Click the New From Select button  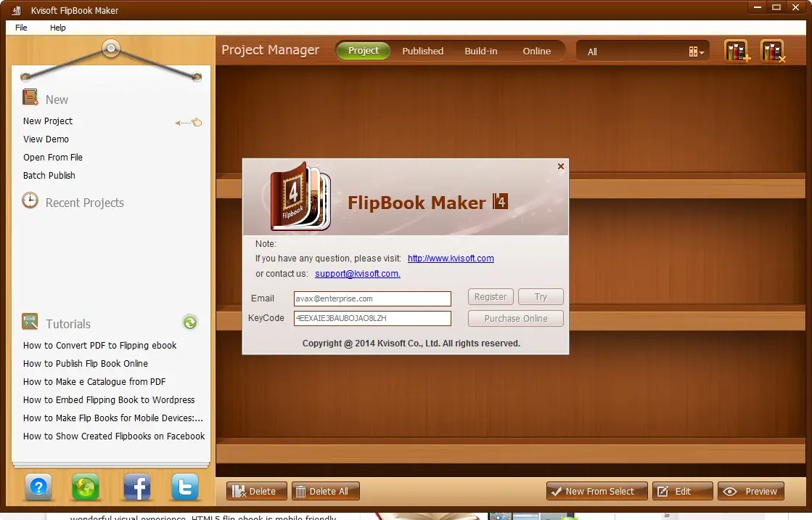coord(596,491)
